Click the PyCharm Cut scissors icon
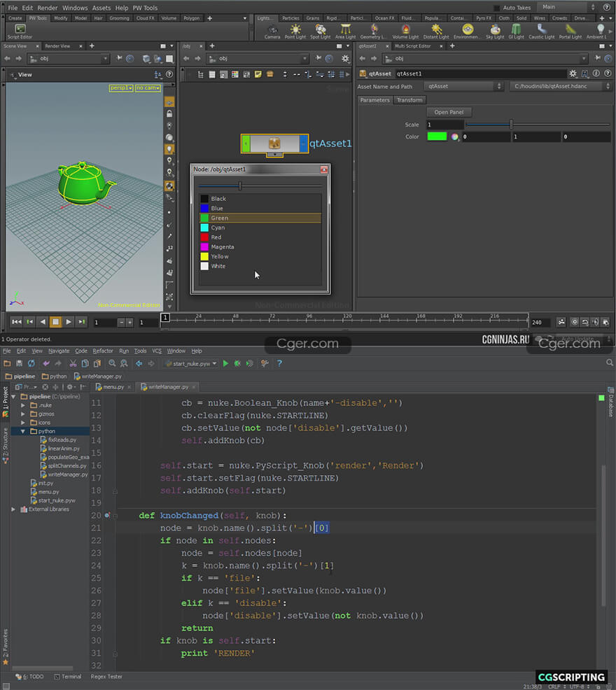This screenshot has height=690, width=616. (73, 363)
